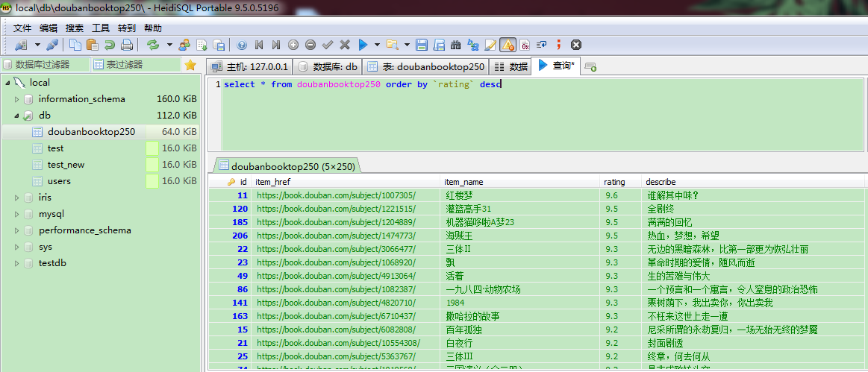Expand the performance_schema database node
This screenshot has width=868, height=372.
click(16, 230)
